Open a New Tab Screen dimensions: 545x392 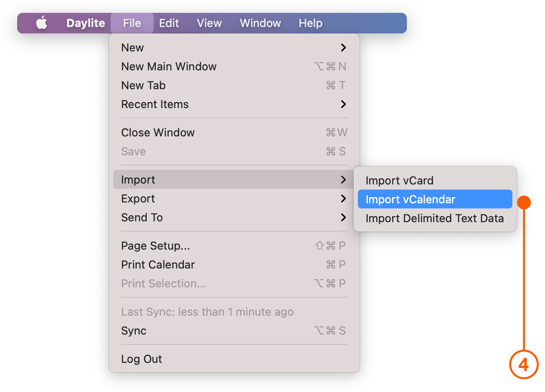143,85
